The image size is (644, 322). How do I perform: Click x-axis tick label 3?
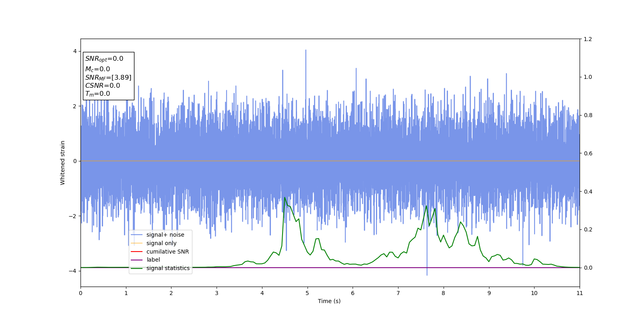[217, 293]
